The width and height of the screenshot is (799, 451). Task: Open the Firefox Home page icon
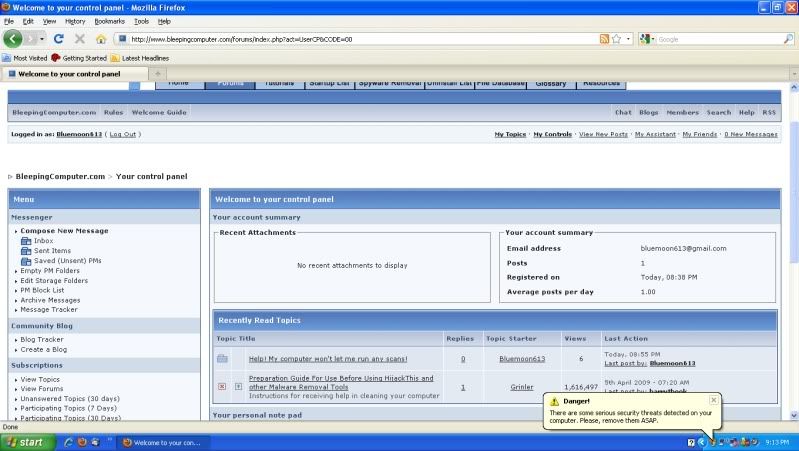tap(101, 39)
